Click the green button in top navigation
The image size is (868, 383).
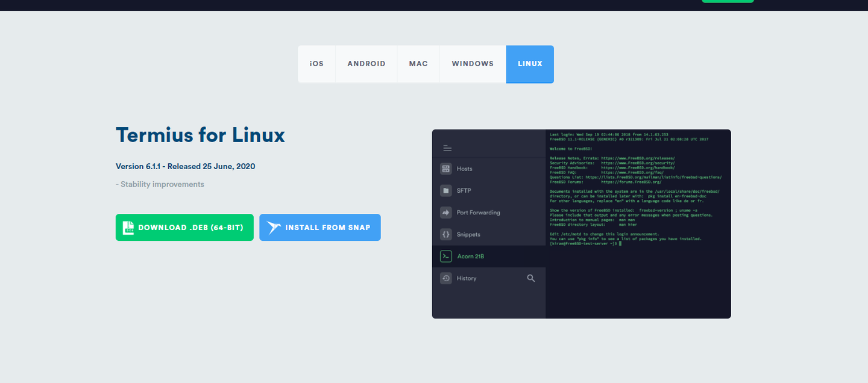[727, 1]
